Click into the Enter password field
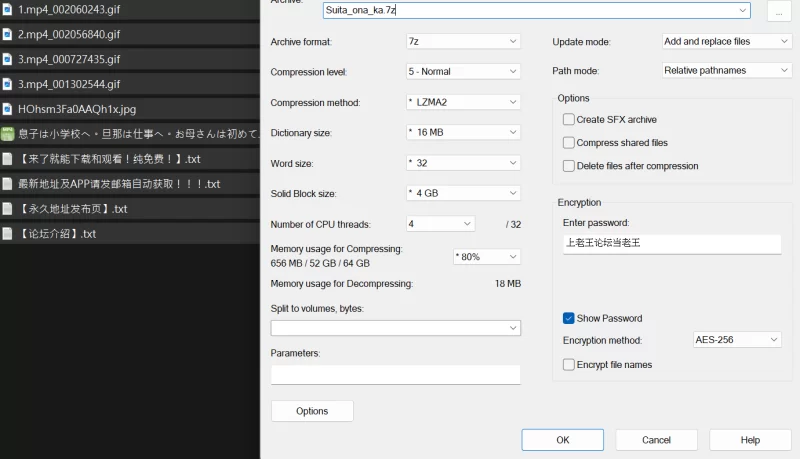 pyautogui.click(x=672, y=243)
